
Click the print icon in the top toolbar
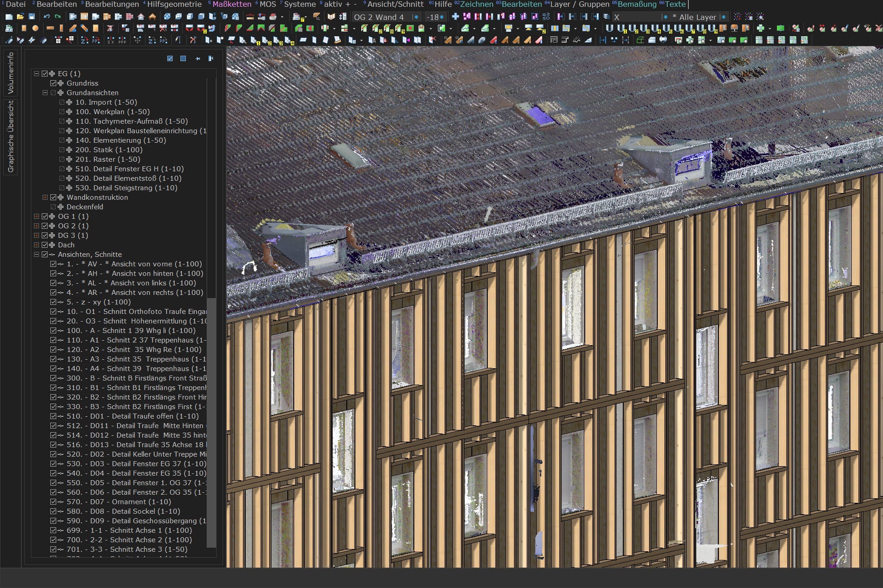(x=273, y=17)
